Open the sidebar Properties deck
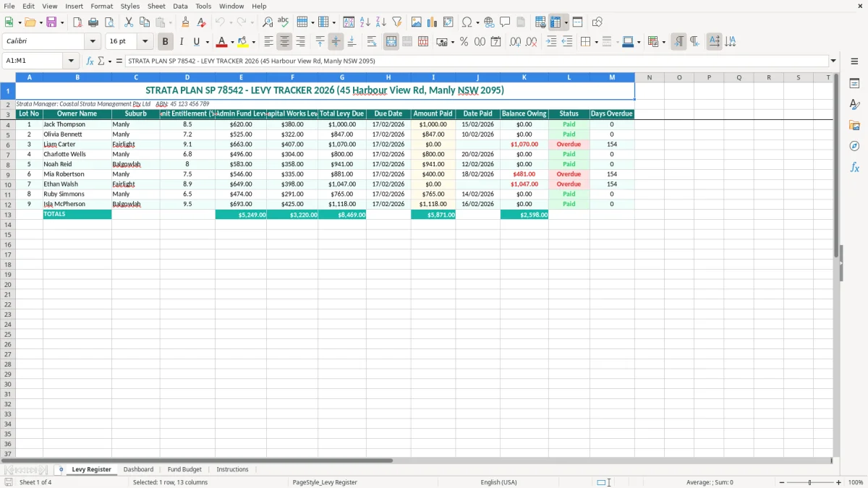Viewport: 868px width, 488px height. (854, 84)
